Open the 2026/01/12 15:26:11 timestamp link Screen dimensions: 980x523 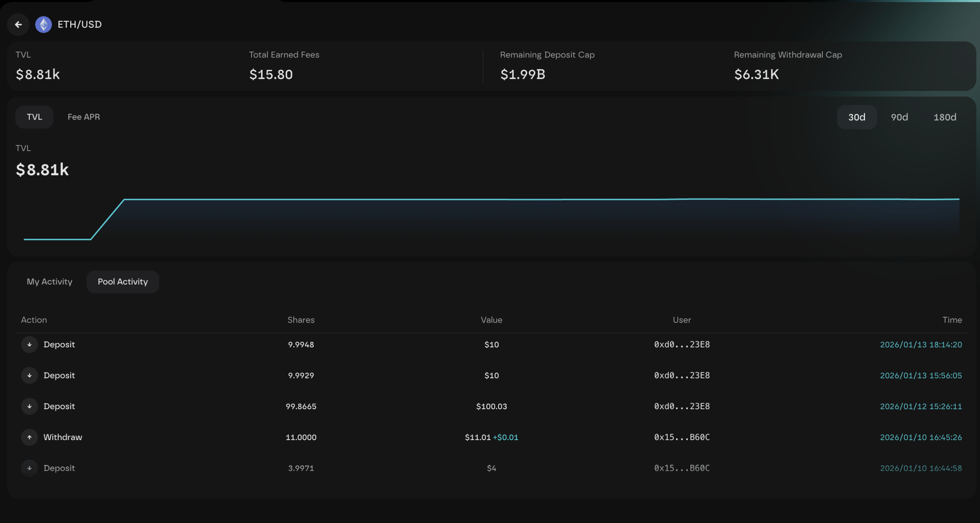point(921,406)
